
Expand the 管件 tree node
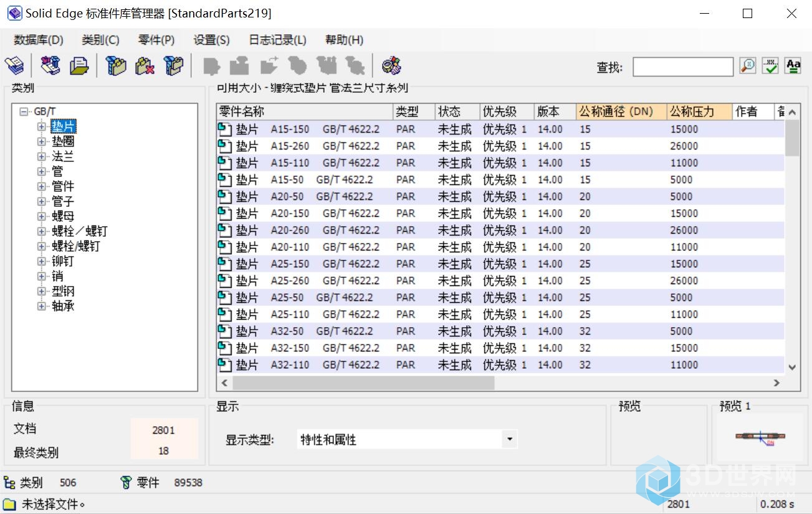42,186
